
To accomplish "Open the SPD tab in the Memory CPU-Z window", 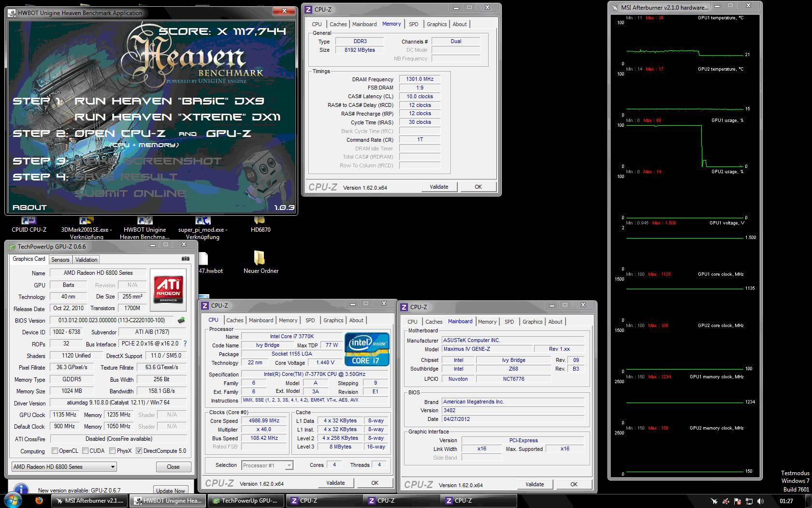I will point(414,24).
